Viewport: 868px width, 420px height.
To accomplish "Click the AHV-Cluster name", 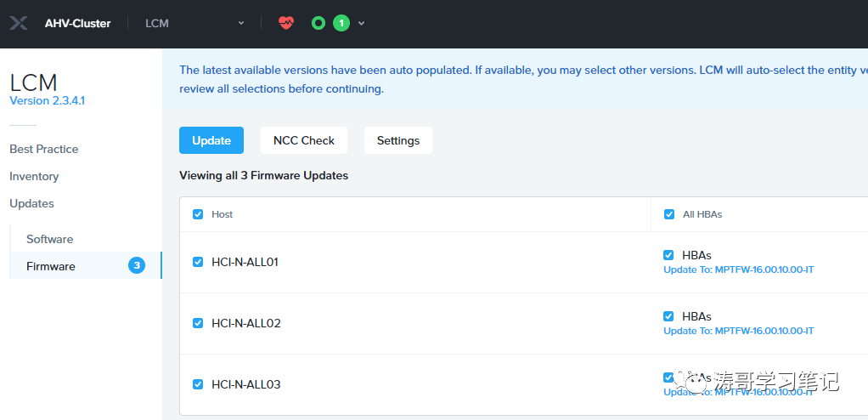I will pyautogui.click(x=77, y=23).
